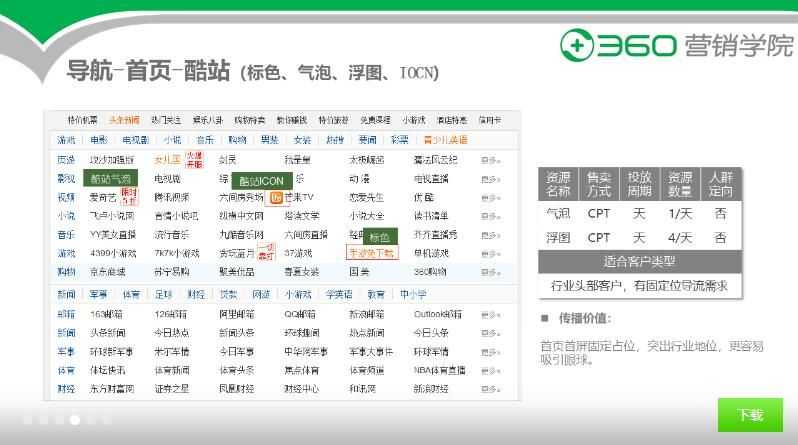This screenshot has height=445, width=798.
Task: Select the highlighted white slide pagination dot
Action: pos(75,420)
